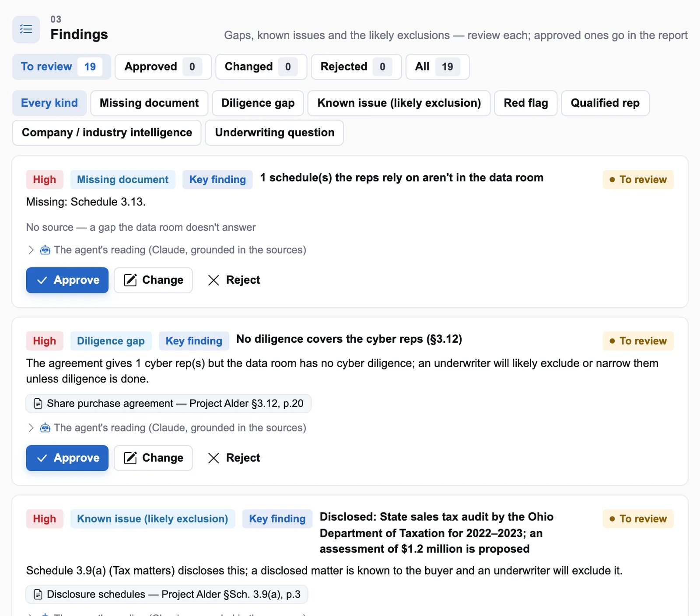
Task: Click To review status on Schedule 3.13 card
Action: point(638,180)
